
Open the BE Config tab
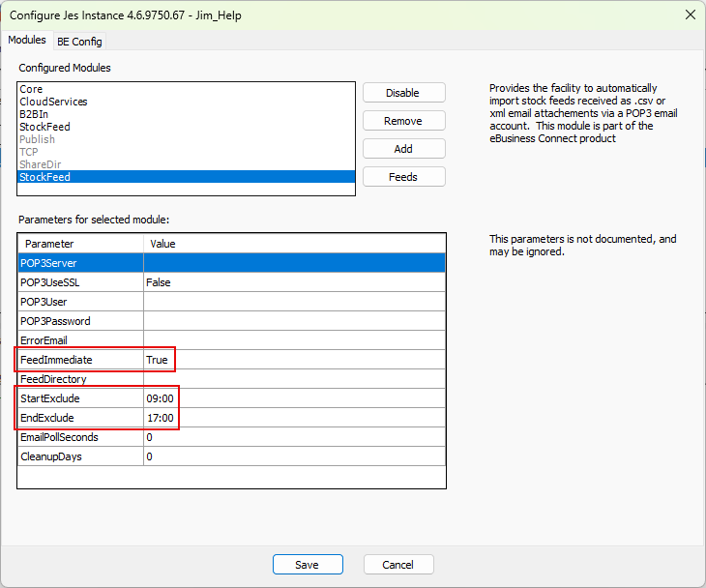tap(79, 42)
